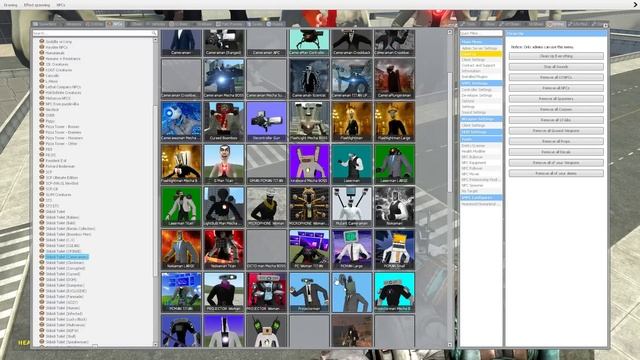Spawn the Keyboard Mecha BOSS NPC
This screenshot has height=360, width=640.
tap(309, 164)
